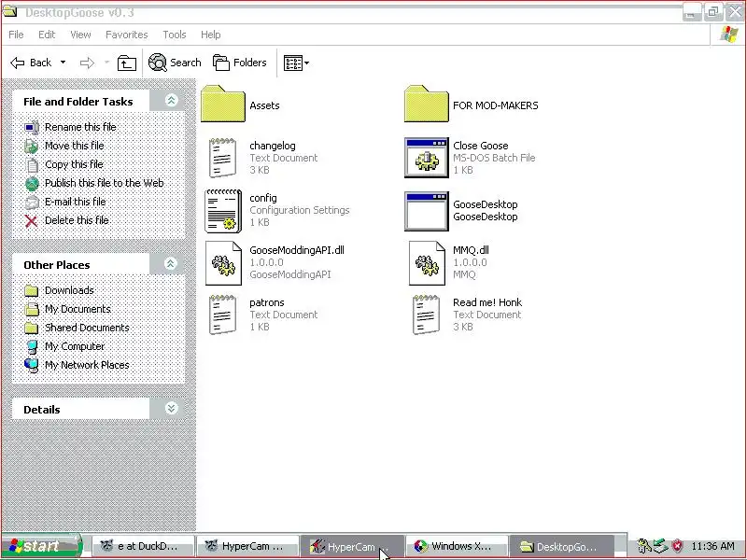Click the red shield security tray icon

click(x=677, y=546)
